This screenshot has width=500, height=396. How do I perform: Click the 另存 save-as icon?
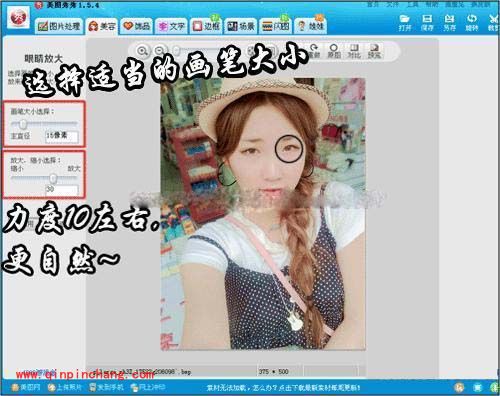click(x=449, y=23)
